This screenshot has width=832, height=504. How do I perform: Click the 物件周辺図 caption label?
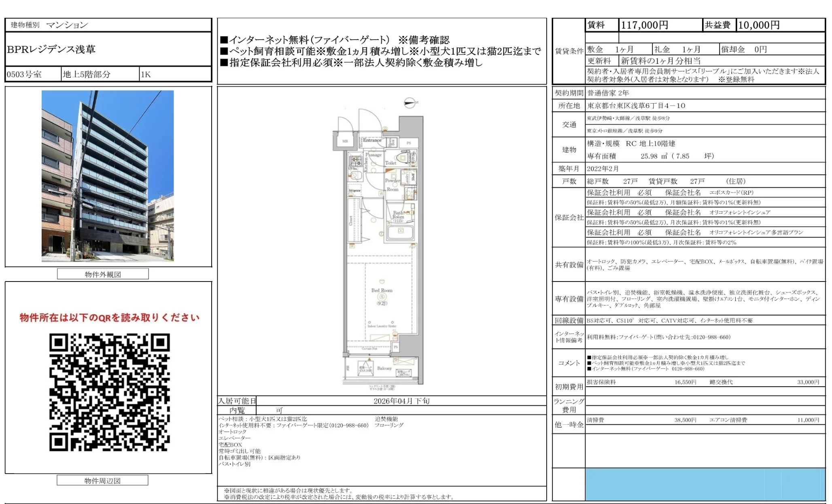pyautogui.click(x=102, y=481)
